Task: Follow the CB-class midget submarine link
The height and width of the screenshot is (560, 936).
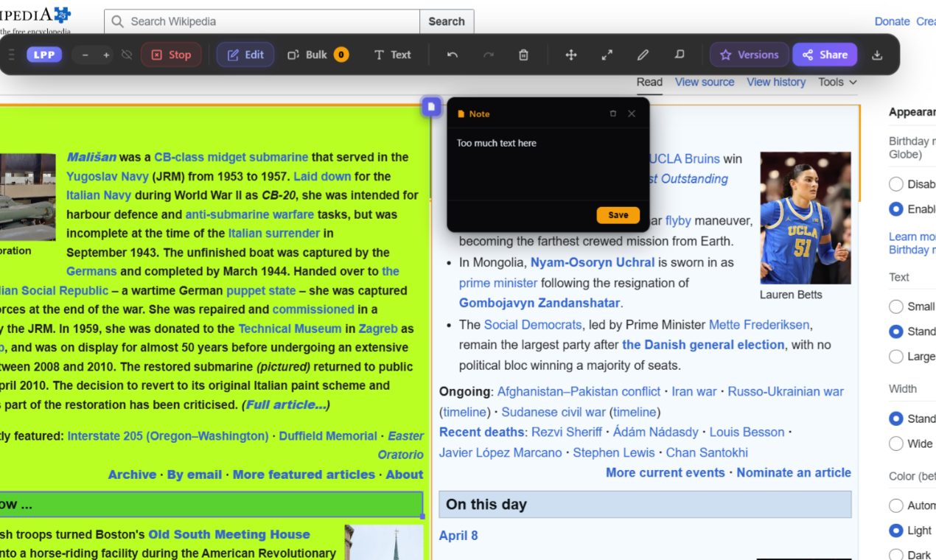Action: tap(231, 157)
